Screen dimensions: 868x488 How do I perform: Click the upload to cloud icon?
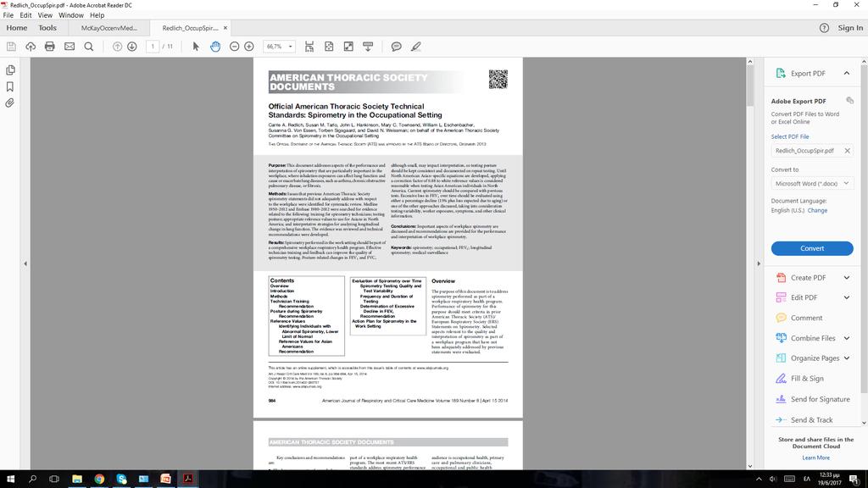(31, 47)
